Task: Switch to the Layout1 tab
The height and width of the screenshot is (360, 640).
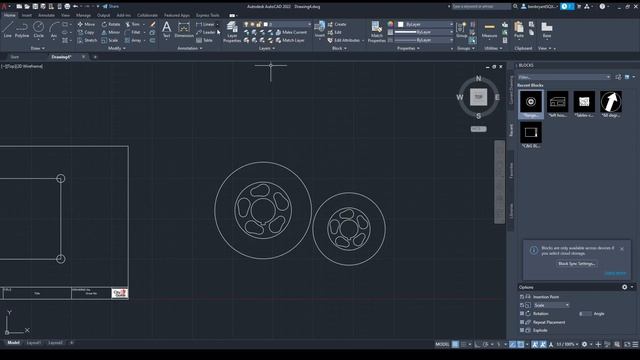Action: click(33, 343)
